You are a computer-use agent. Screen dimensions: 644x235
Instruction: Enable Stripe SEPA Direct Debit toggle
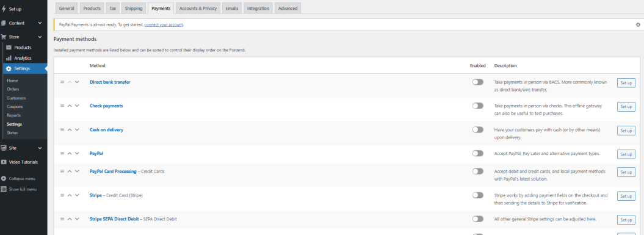pos(478,219)
